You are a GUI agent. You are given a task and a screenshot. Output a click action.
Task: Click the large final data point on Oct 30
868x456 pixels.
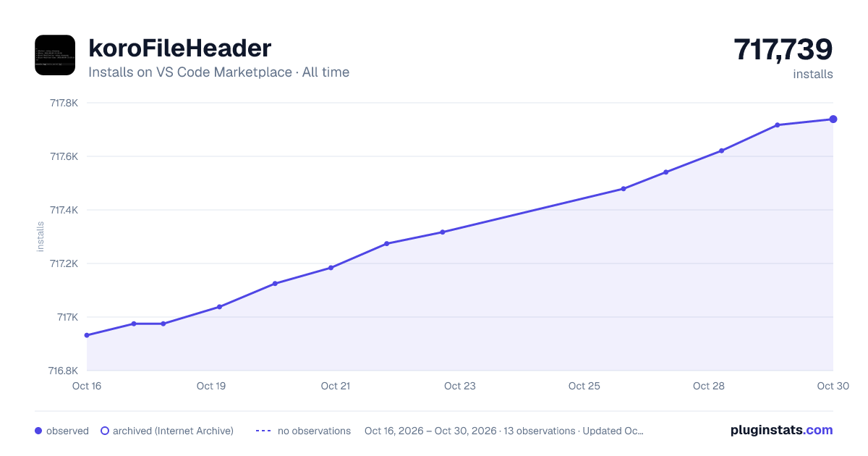point(833,119)
